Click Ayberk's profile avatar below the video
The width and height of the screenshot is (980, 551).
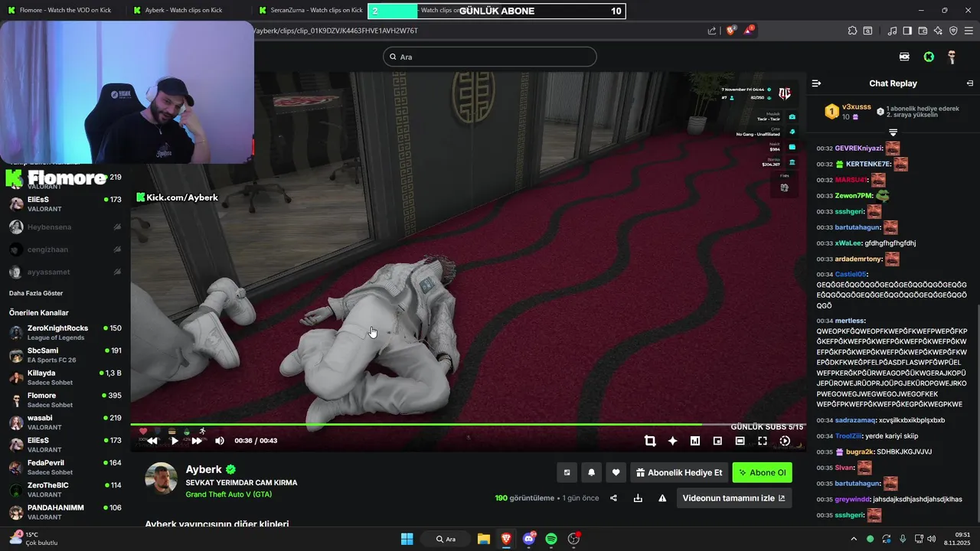tap(162, 478)
